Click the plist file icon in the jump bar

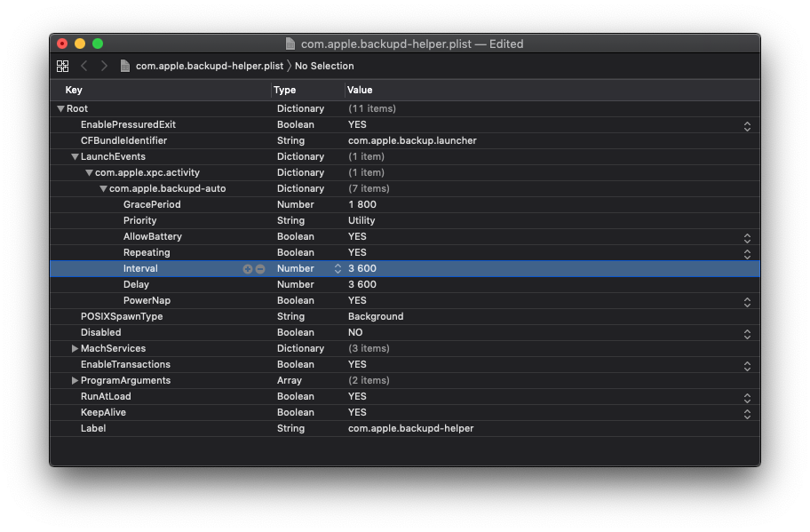(123, 66)
